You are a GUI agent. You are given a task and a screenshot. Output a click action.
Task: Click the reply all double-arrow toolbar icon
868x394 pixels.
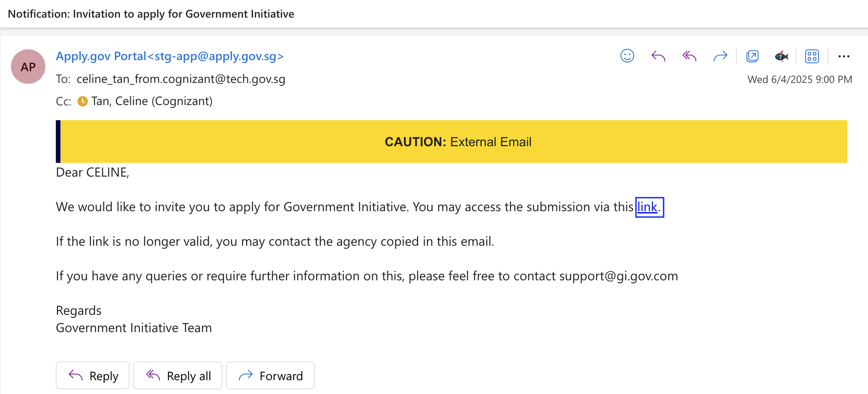click(689, 56)
